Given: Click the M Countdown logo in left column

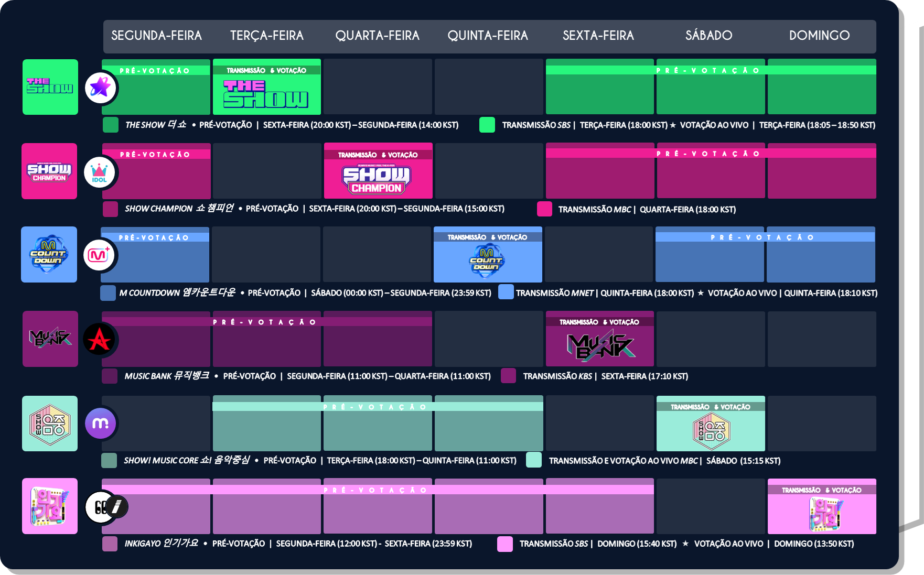Looking at the screenshot, I should point(49,255).
